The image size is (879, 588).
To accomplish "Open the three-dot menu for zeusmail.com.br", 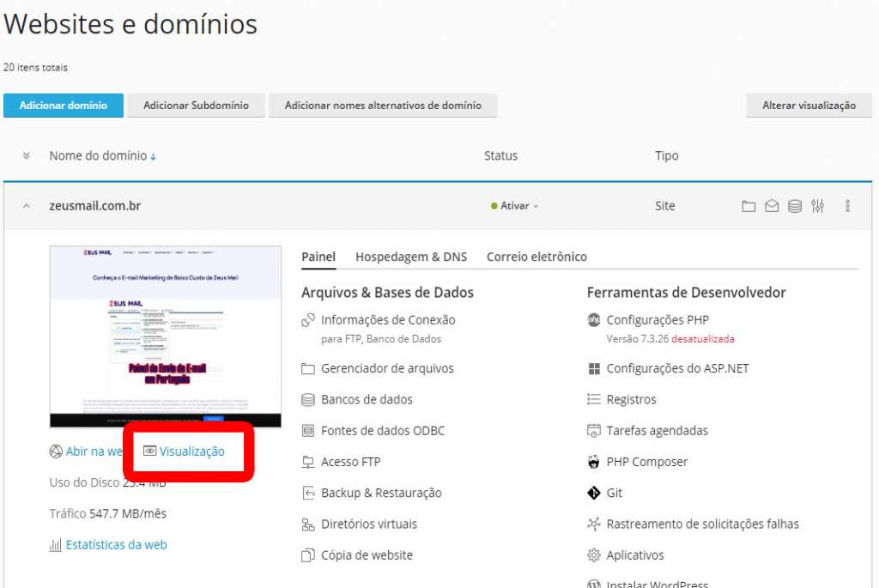I will [x=847, y=206].
